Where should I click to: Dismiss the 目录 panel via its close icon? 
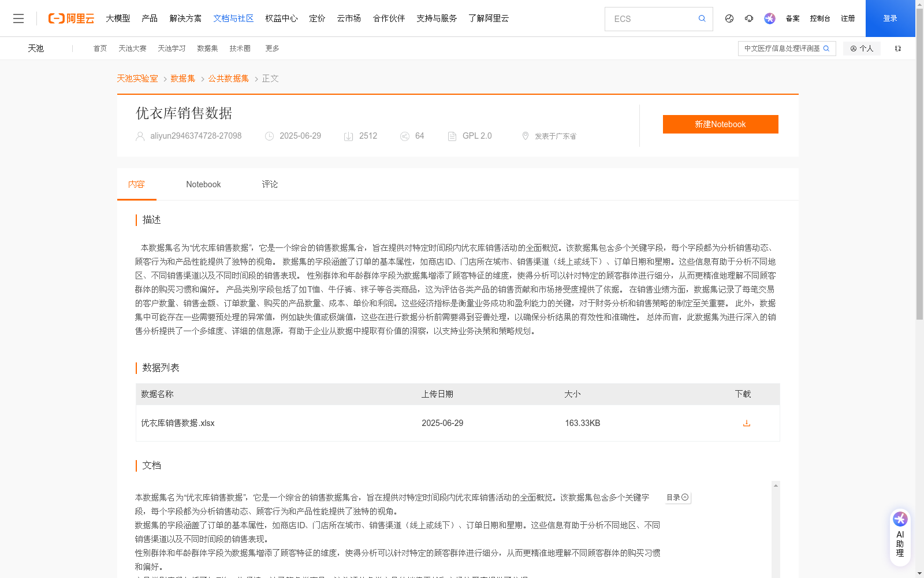pyautogui.click(x=685, y=497)
